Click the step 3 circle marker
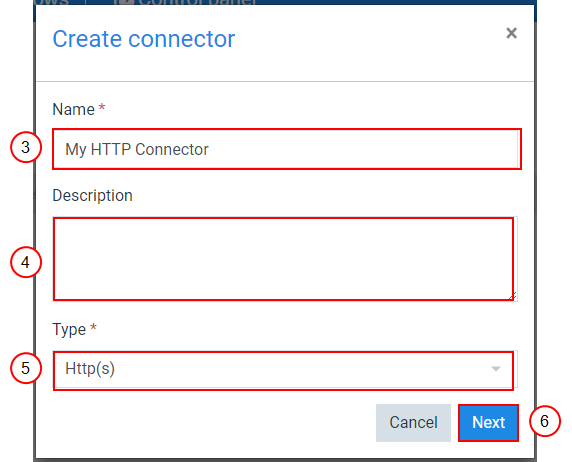Image resolution: width=572 pixels, height=462 pixels. tap(26, 147)
